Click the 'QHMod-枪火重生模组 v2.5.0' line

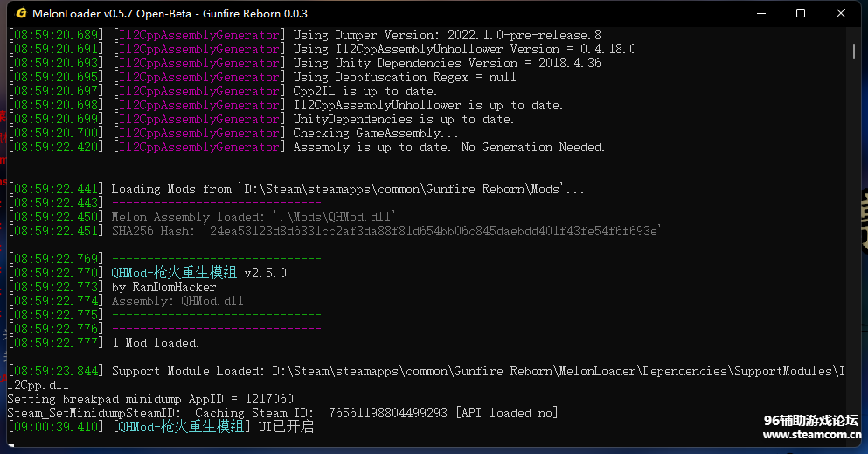click(x=198, y=273)
